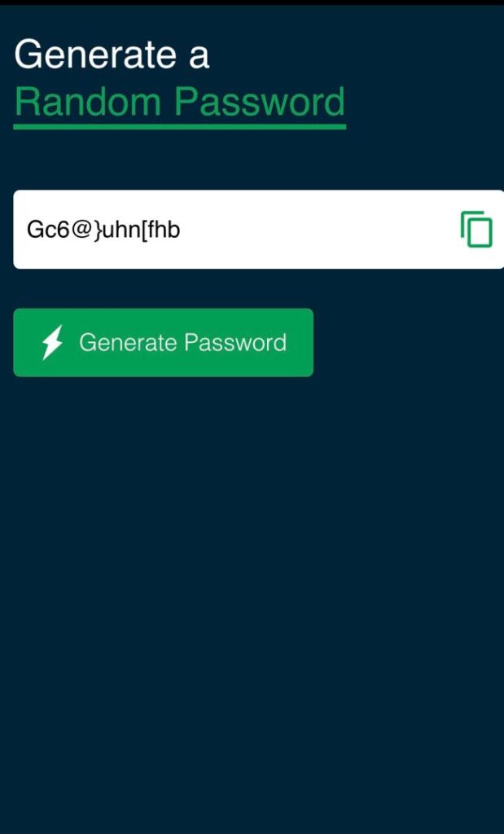
Task: Click the word 'Random' in the heading
Action: 88,102
